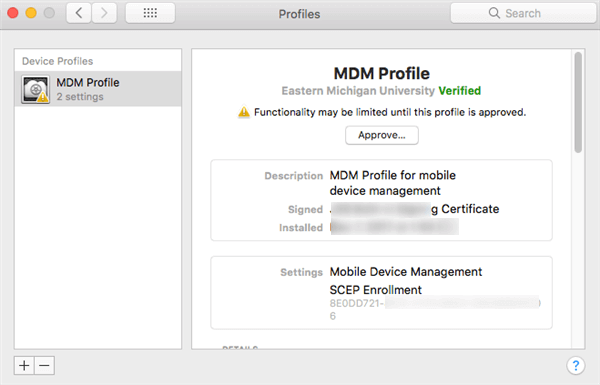Viewport: 600px width, 385px height.
Task: Click the back navigation arrow
Action: pos(79,13)
